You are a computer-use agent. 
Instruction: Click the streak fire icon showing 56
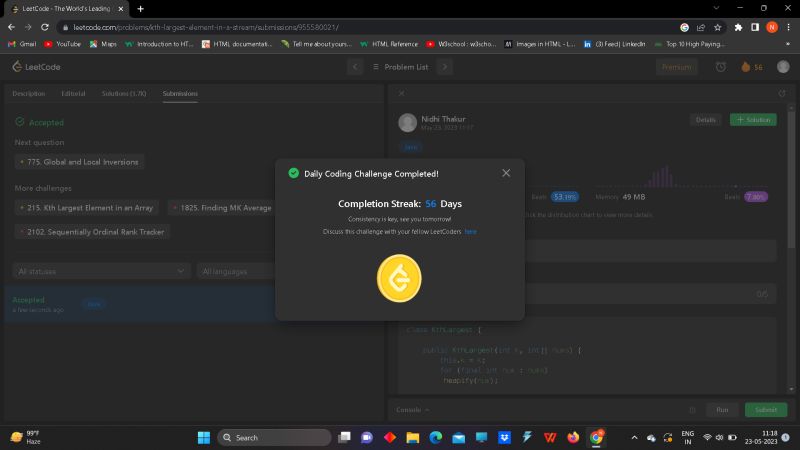752,67
